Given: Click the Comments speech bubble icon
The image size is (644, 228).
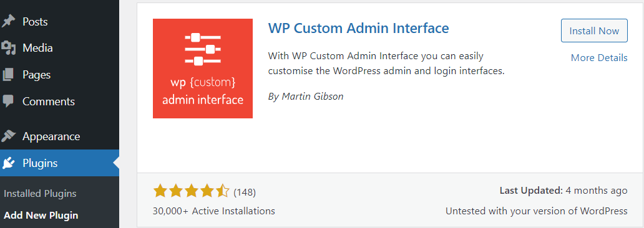Looking at the screenshot, I should [x=8, y=102].
